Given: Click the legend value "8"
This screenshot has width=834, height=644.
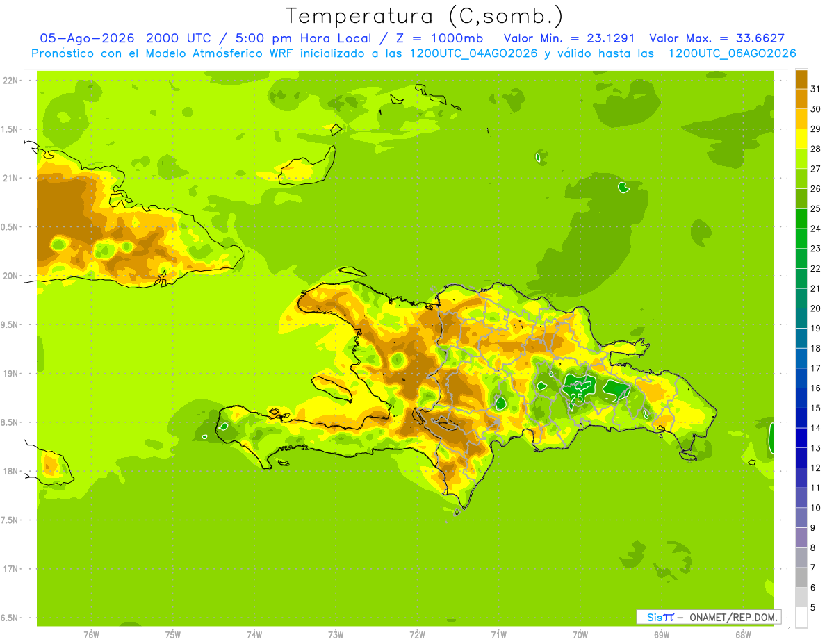Looking at the screenshot, I should (x=813, y=547).
